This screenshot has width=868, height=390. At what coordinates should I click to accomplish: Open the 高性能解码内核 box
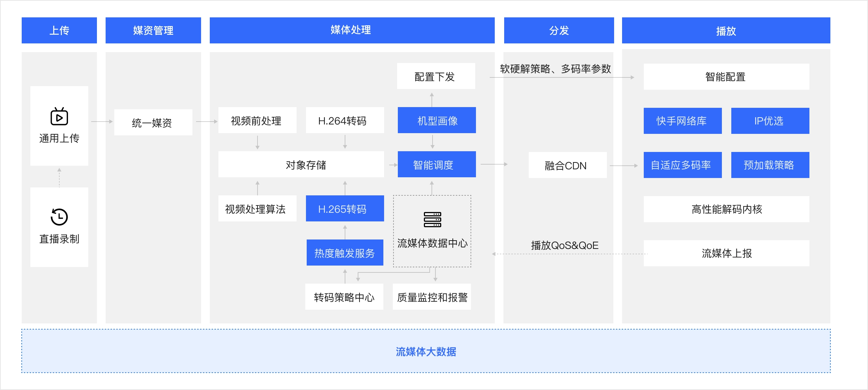click(726, 209)
